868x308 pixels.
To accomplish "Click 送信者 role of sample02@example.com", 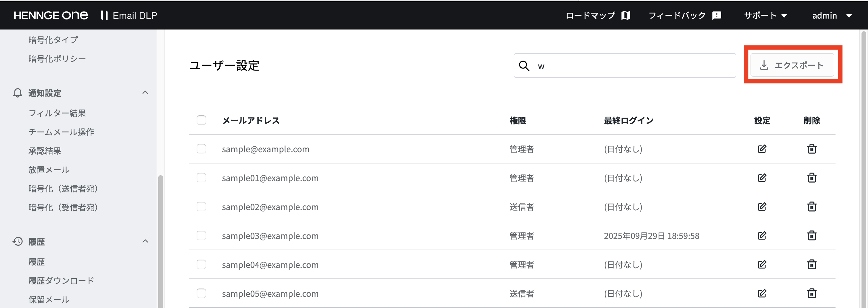I will point(522,207).
